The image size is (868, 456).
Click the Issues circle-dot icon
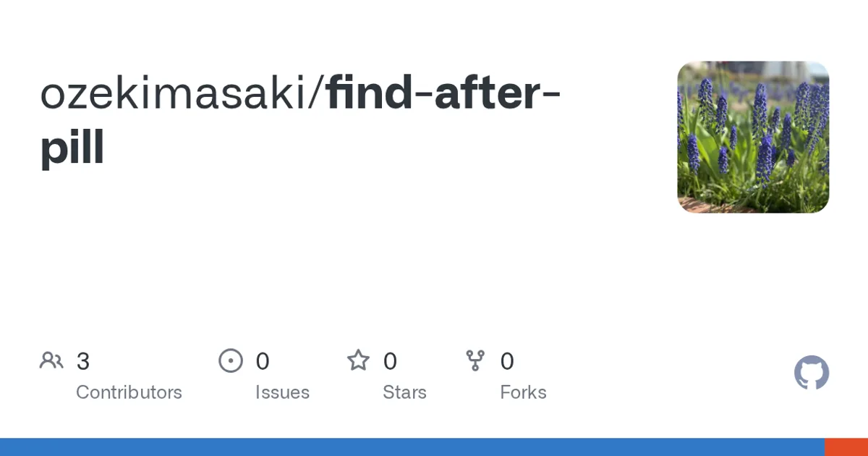point(231,360)
